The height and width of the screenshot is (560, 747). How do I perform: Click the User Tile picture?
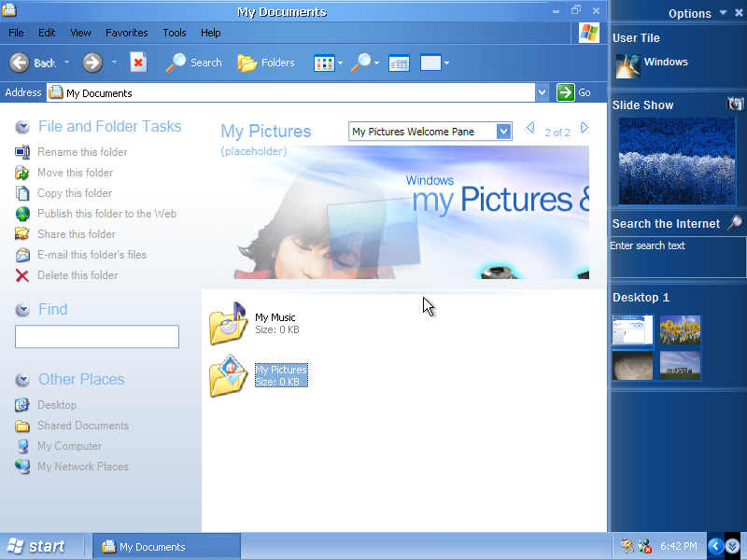(627, 65)
